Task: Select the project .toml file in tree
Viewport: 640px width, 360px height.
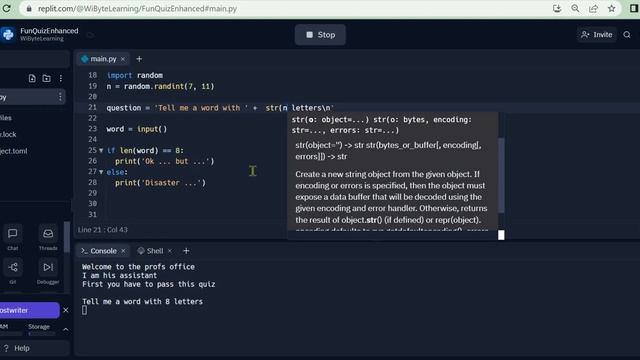Action: click(13, 151)
